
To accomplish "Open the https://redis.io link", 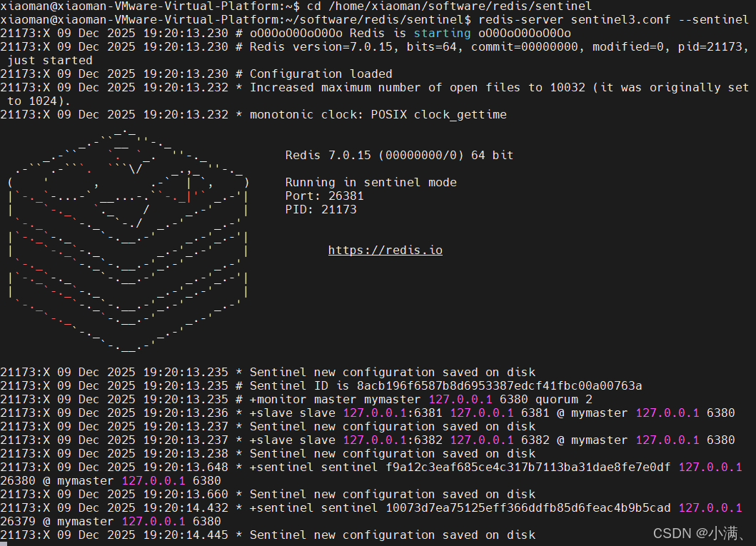I will pos(385,250).
